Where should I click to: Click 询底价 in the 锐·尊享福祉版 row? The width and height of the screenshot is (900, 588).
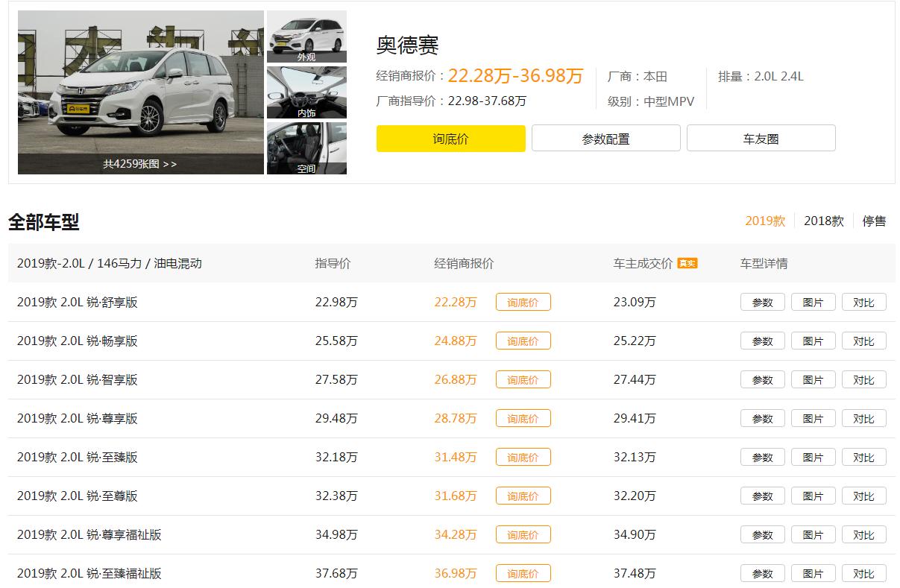[x=523, y=534]
